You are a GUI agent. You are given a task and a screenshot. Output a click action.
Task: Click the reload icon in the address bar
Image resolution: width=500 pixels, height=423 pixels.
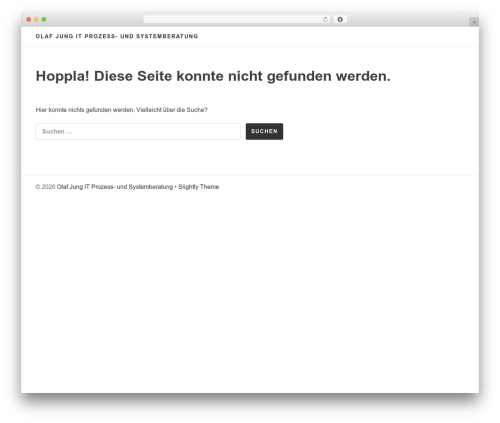tap(325, 19)
